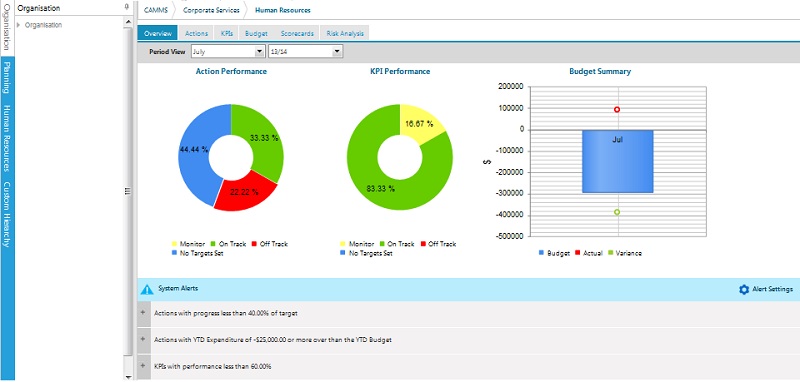Click the System Alerts warning triangle icon
This screenshot has width=800, height=382.
coord(147,290)
